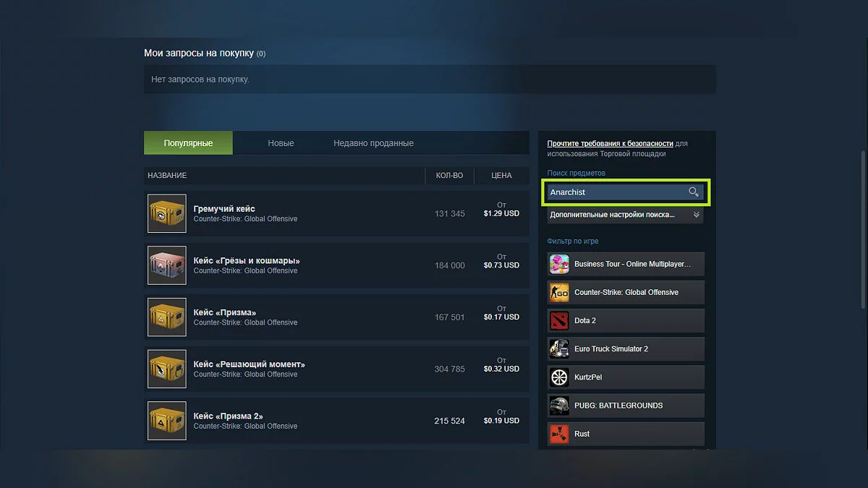868x488 pixels.
Task: Open the Гремучий кейс item thumbnail
Action: tap(167, 213)
